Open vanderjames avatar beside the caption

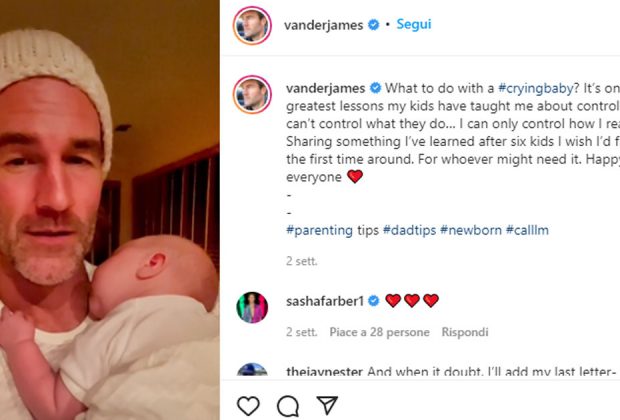coord(252,94)
